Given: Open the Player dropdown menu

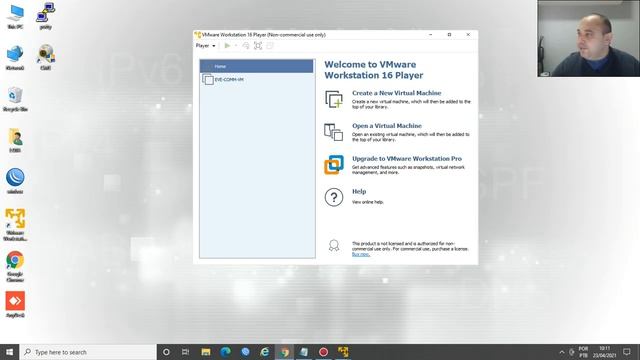Looking at the screenshot, I should (x=205, y=46).
